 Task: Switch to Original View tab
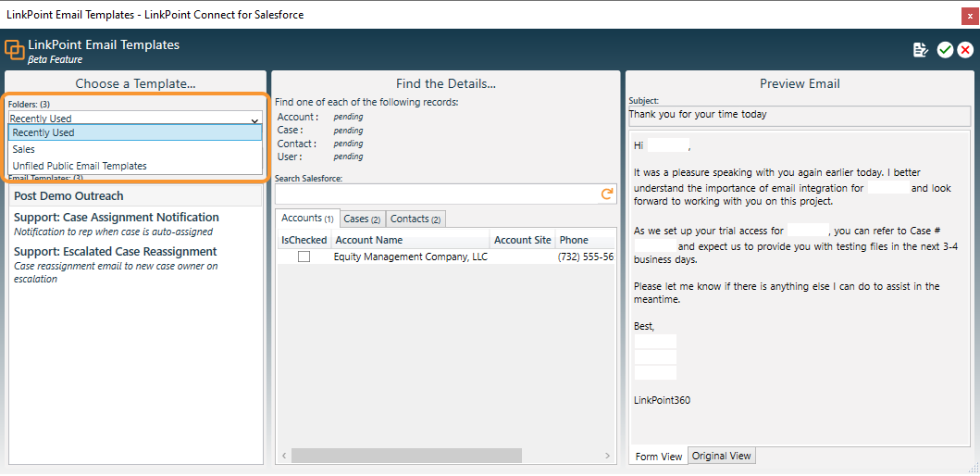coord(722,456)
